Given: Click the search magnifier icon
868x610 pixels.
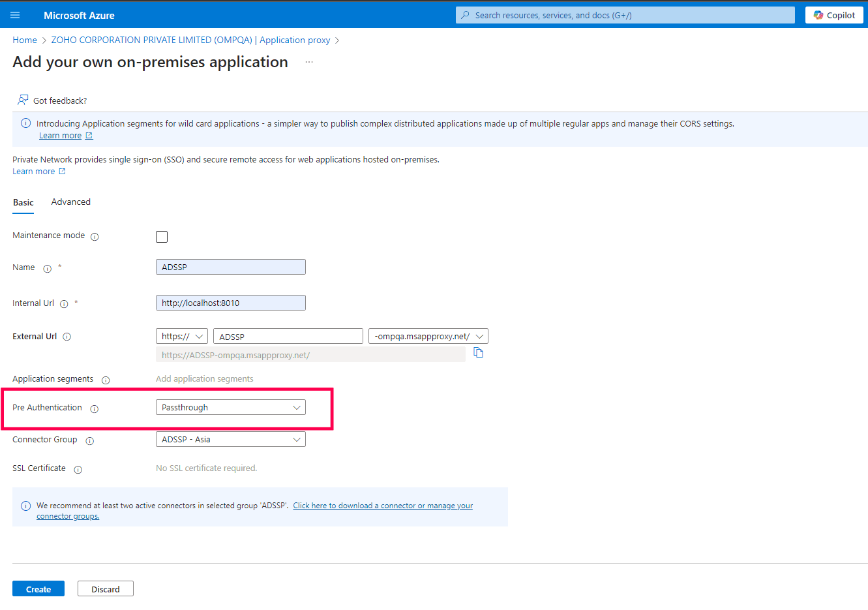Looking at the screenshot, I should tap(465, 15).
